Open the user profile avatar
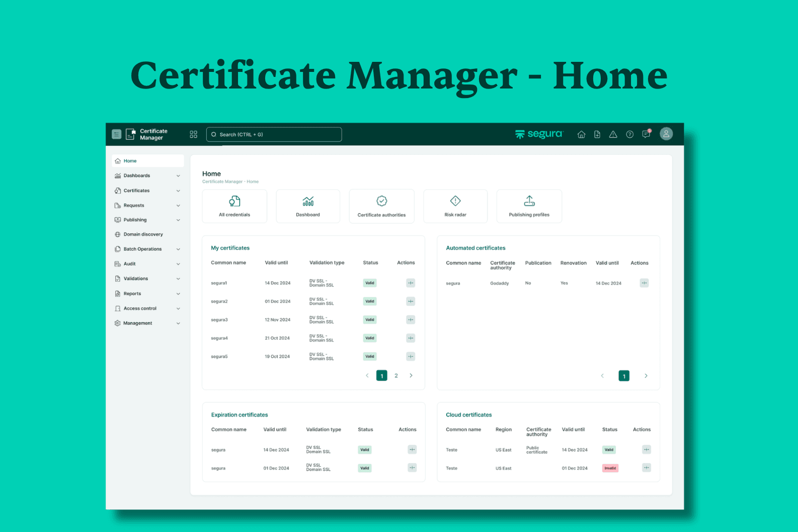 pyautogui.click(x=666, y=134)
